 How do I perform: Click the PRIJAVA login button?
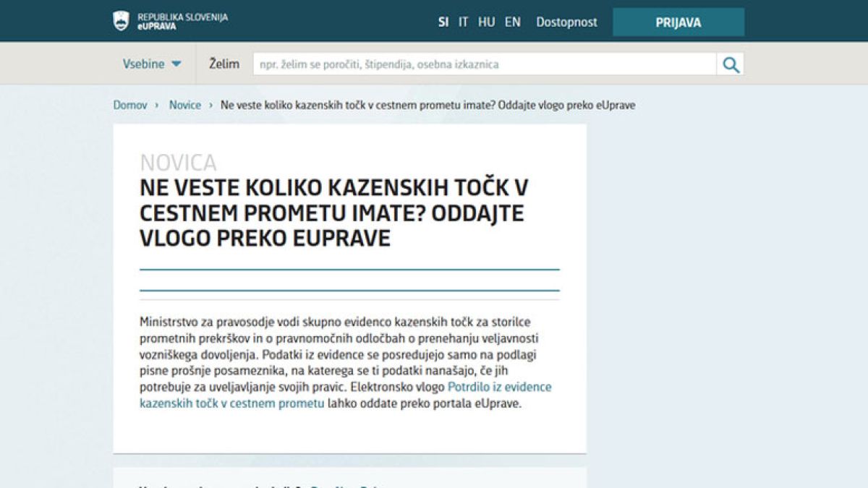678,22
